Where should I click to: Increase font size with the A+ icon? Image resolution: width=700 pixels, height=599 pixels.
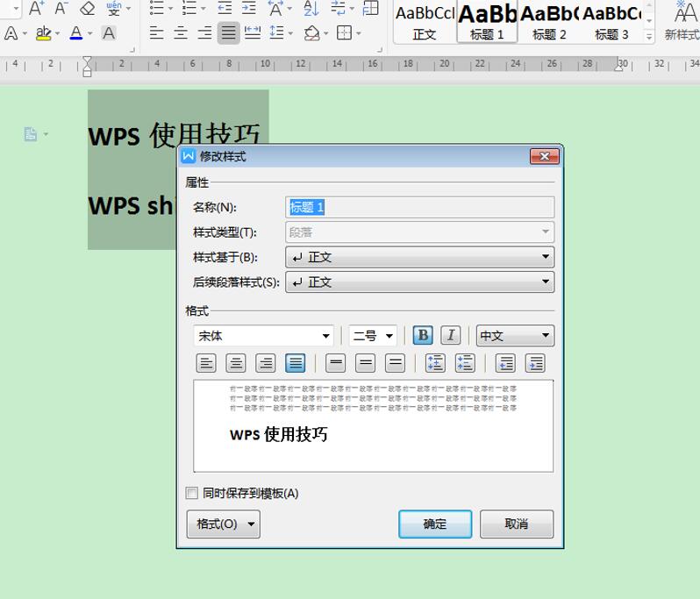click(36, 8)
